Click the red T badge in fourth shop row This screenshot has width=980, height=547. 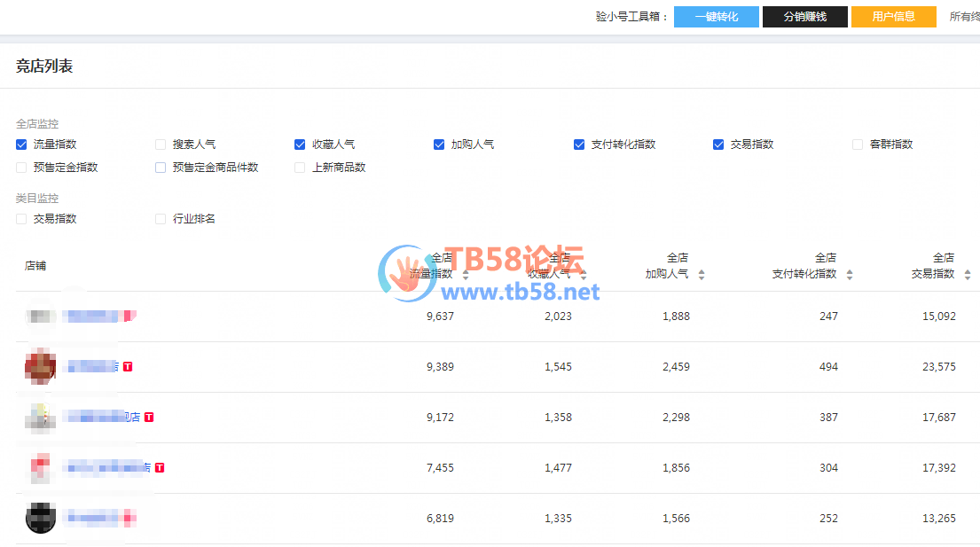tap(160, 467)
